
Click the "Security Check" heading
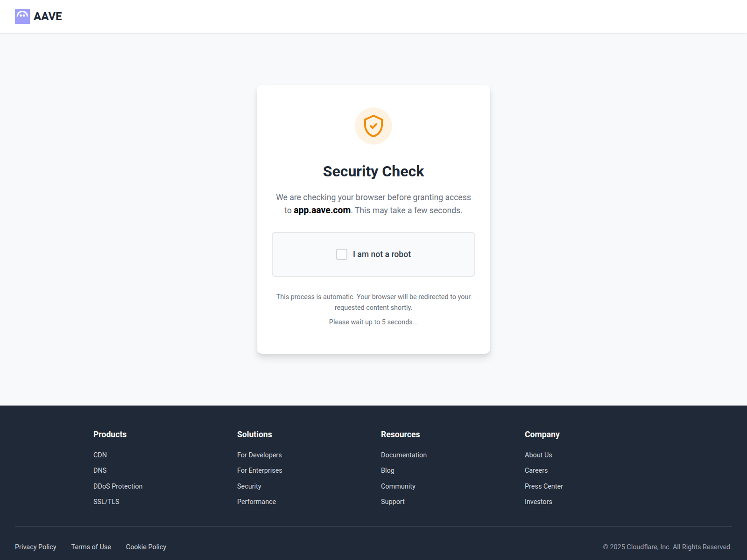pos(373,171)
